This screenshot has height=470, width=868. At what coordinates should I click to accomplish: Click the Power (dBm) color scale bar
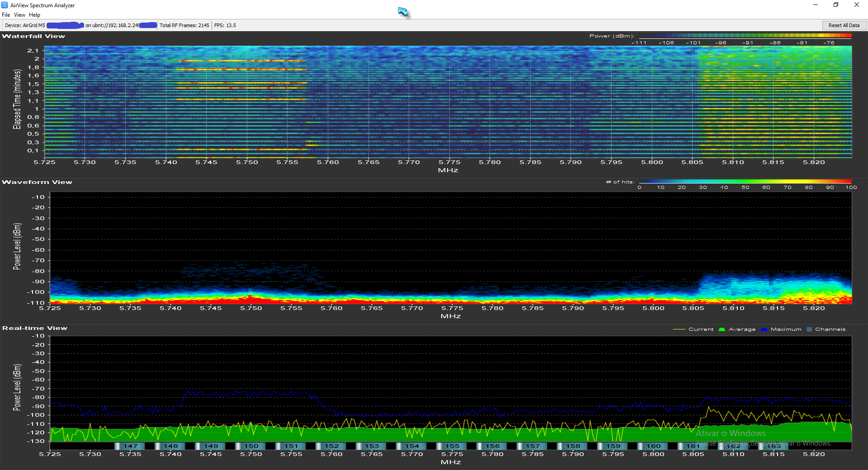[x=745, y=35]
